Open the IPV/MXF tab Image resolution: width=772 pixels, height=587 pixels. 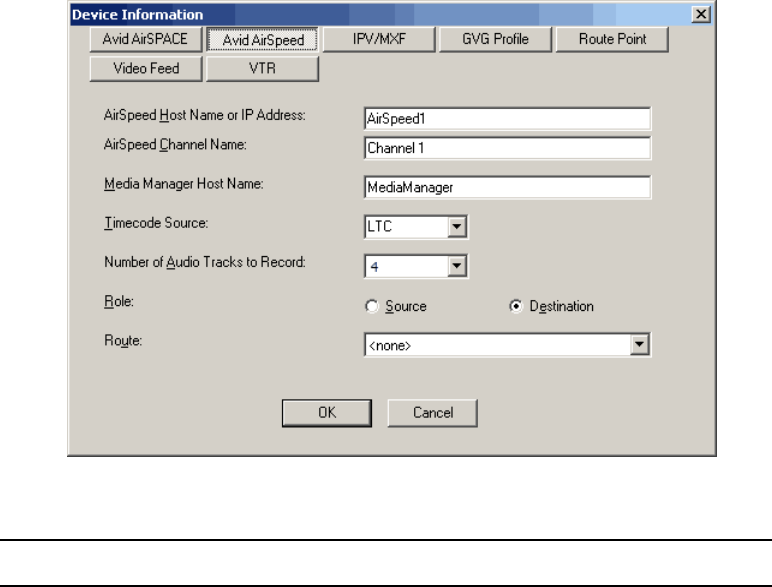point(379,39)
